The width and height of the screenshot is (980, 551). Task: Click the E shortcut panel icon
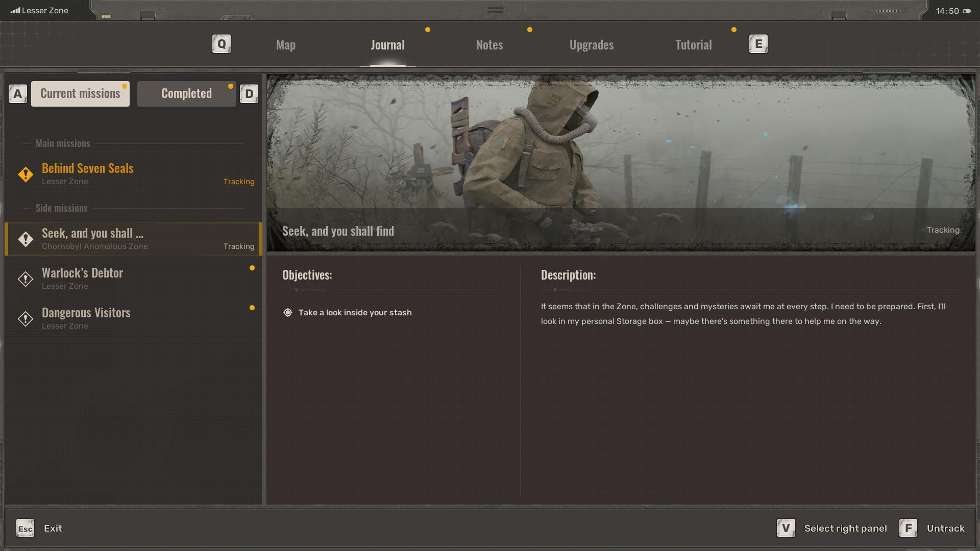click(x=757, y=44)
